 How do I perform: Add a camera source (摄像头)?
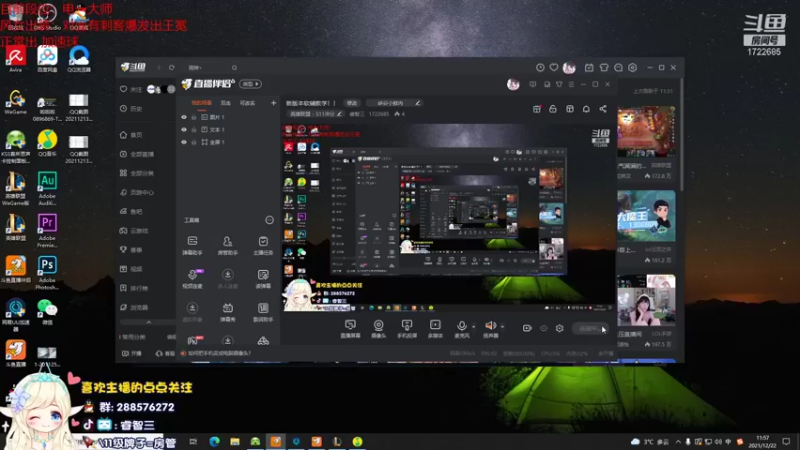[379, 329]
